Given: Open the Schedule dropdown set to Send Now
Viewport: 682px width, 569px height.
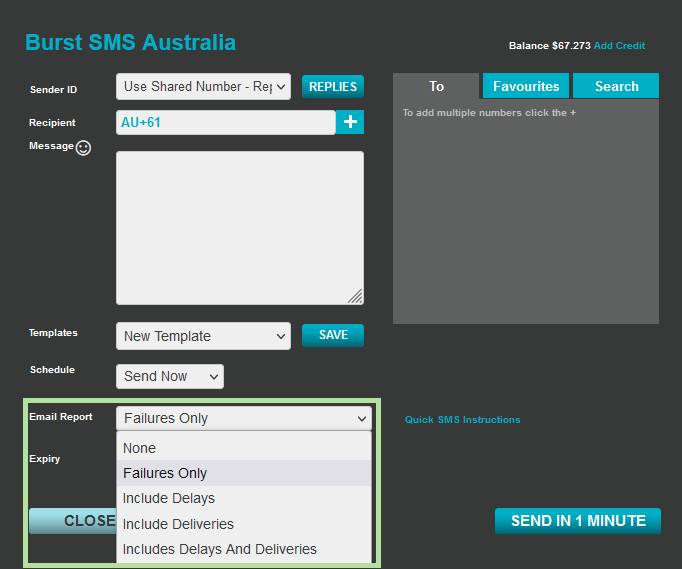Looking at the screenshot, I should pyautogui.click(x=170, y=376).
